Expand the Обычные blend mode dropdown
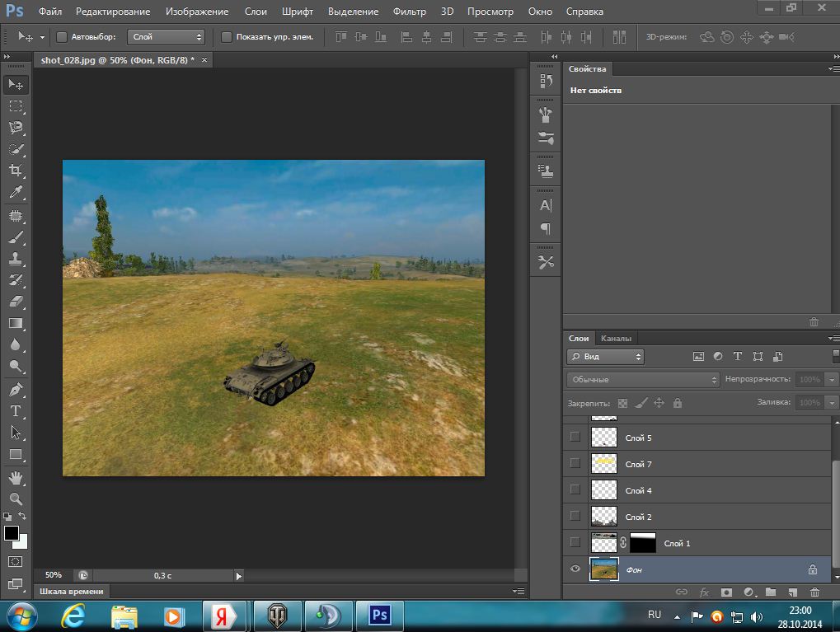The height and width of the screenshot is (632, 840). pos(643,380)
